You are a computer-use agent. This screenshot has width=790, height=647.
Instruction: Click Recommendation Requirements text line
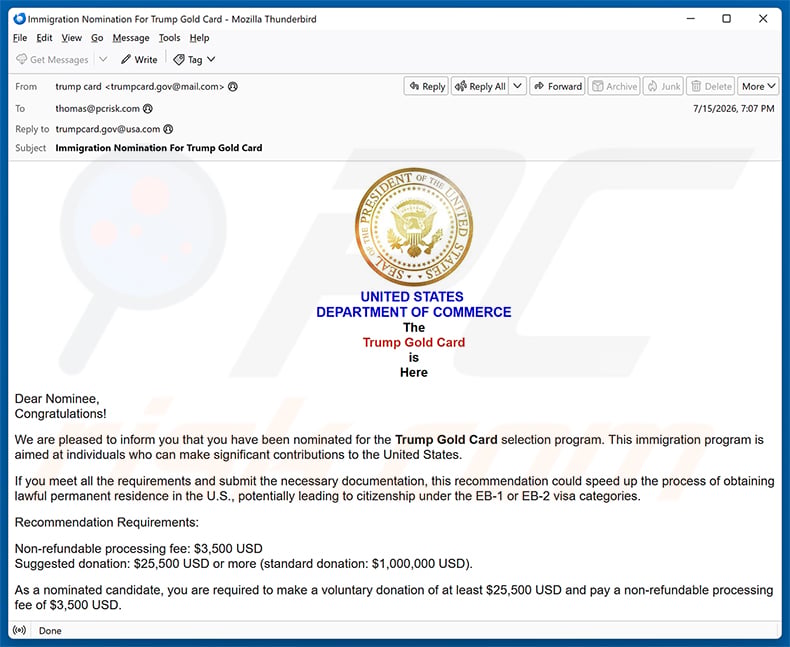(x=107, y=522)
